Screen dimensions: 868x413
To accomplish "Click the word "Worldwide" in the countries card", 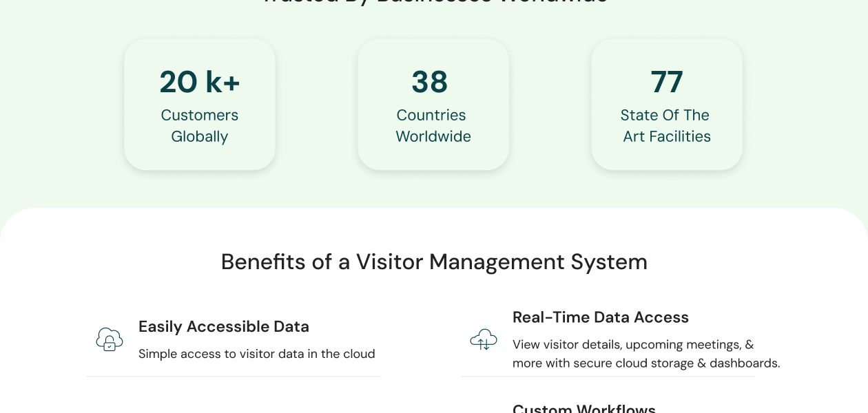I will (433, 136).
